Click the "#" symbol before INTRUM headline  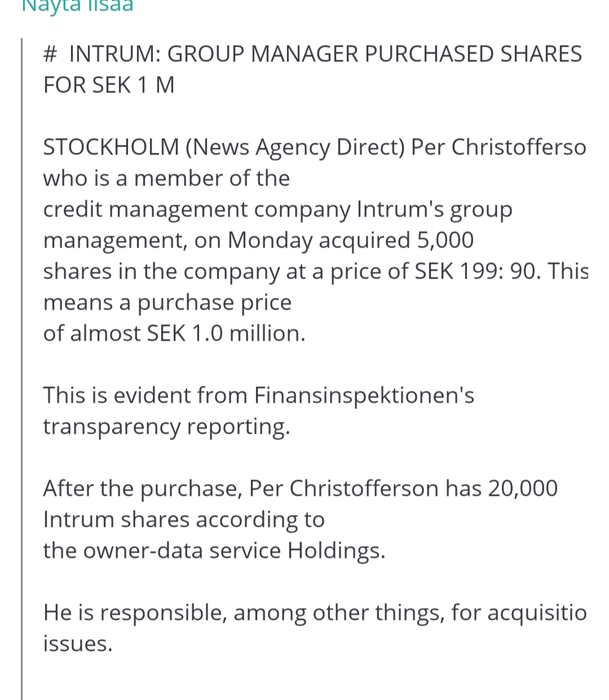(x=50, y=54)
